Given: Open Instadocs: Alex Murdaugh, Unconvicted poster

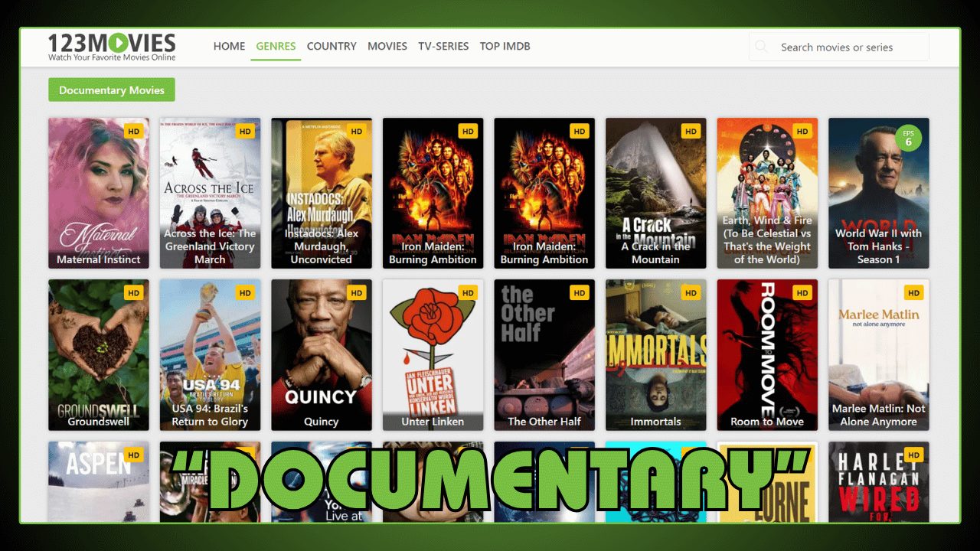Looking at the screenshot, I should (x=322, y=193).
